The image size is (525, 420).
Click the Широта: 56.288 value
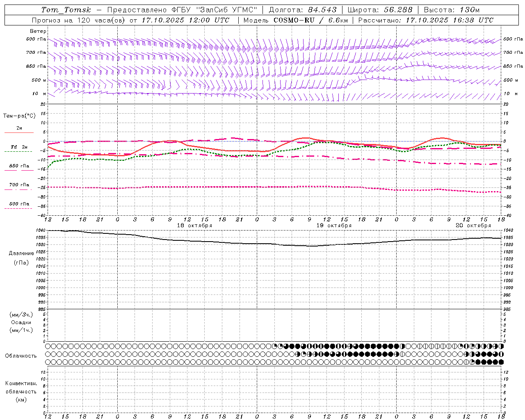pos(380,10)
